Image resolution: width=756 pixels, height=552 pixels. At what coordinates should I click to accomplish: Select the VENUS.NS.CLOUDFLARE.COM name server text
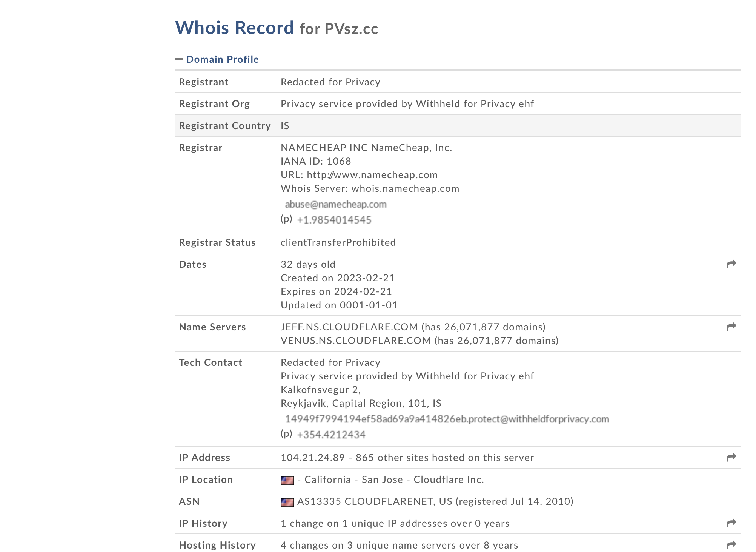356,341
